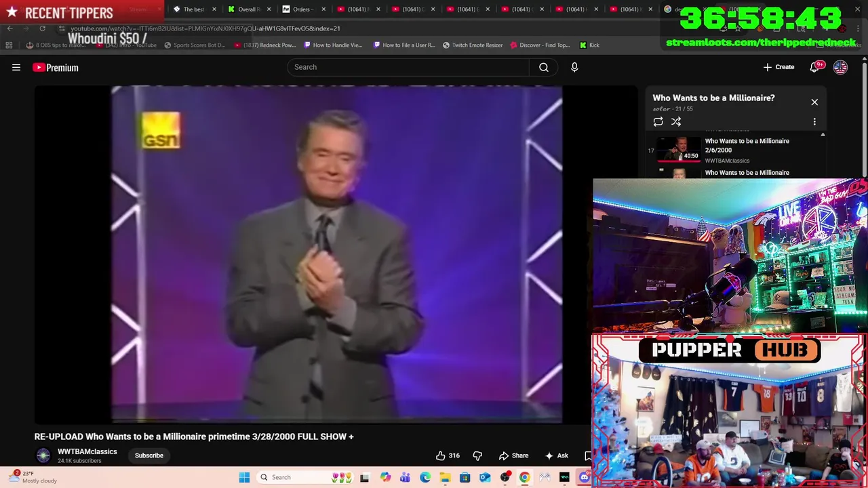Close 'The best' browser tab
Image resolution: width=868 pixels, height=488 pixels.
point(214,9)
